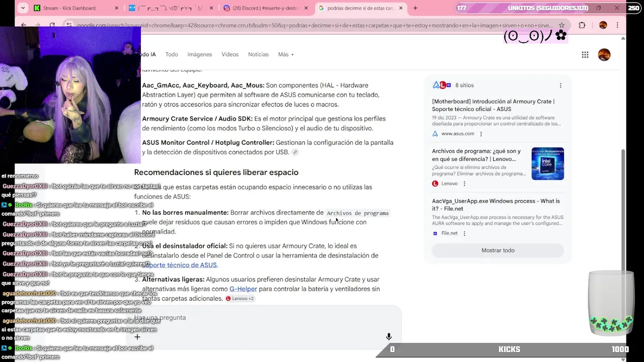The width and height of the screenshot is (644, 362).
Task: Open AacVga_UserApp.exe File.net result
Action: 496,205
